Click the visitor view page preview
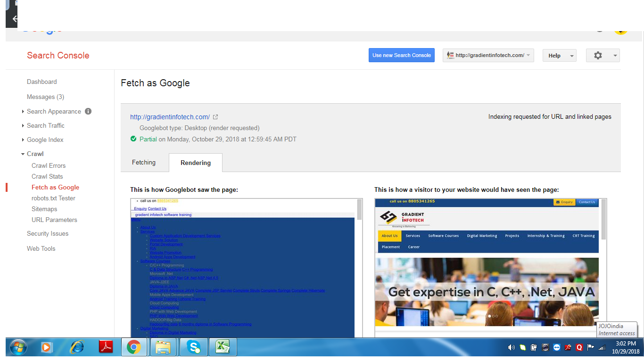 click(x=487, y=268)
